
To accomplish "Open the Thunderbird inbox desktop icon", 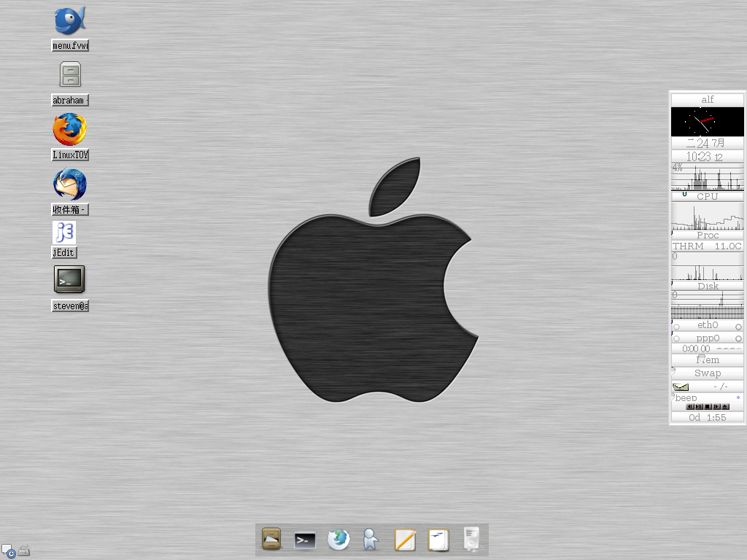I will (69, 184).
